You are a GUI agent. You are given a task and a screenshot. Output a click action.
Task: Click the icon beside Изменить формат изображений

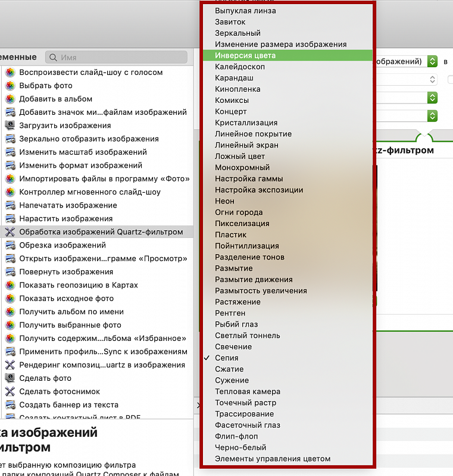[10, 165]
